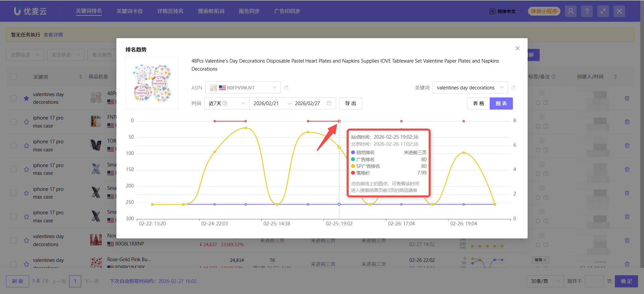Image resolution: width=644 pixels, height=294 pixels.
Task: Click the calendar icon in date range
Action: pyautogui.click(x=329, y=103)
